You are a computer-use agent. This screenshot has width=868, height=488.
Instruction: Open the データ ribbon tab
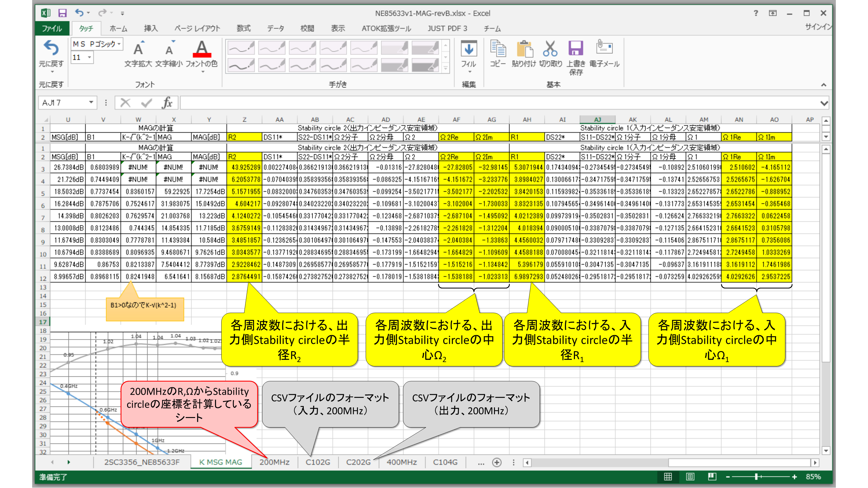(276, 29)
